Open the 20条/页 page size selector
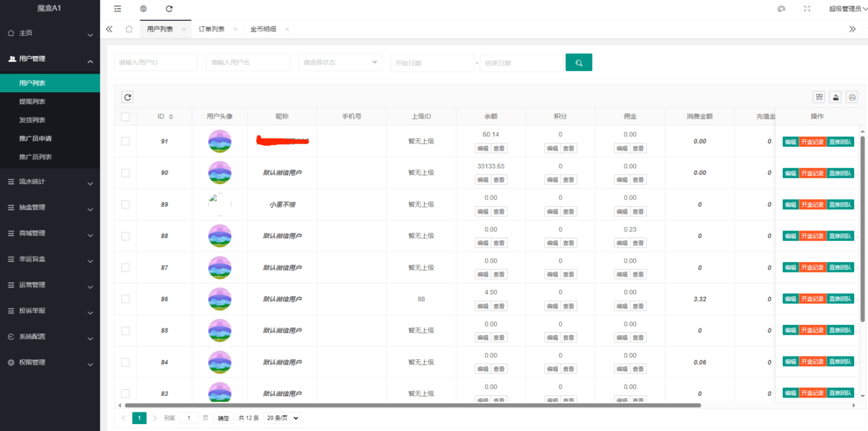This screenshot has width=868, height=431. (x=281, y=418)
